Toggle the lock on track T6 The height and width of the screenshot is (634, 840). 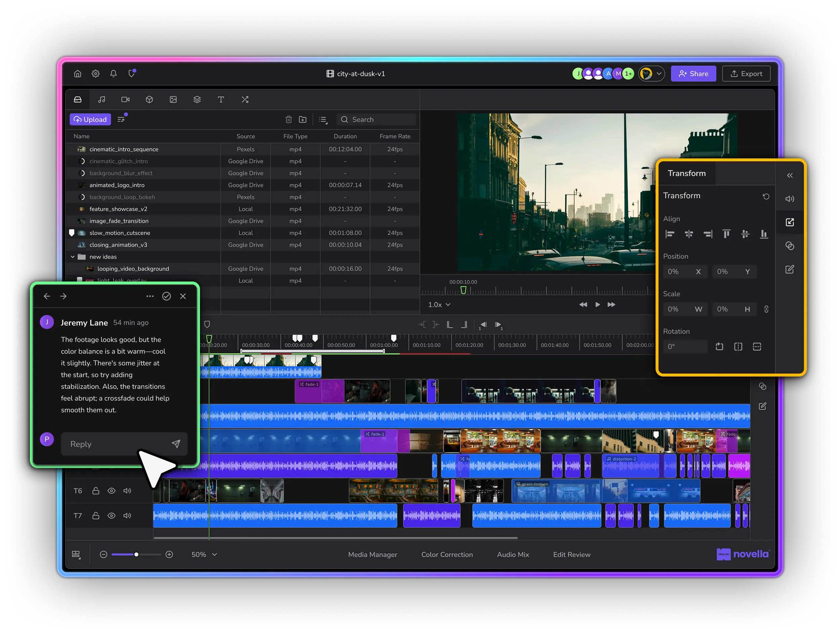(96, 491)
